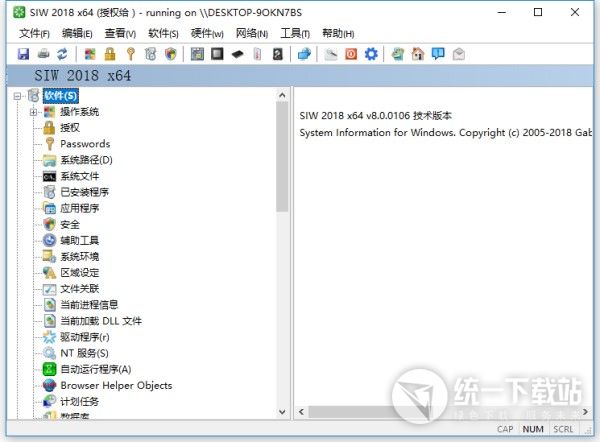Open the 硬件(W) menu
Screen dimensions: 600x442
click(x=207, y=33)
